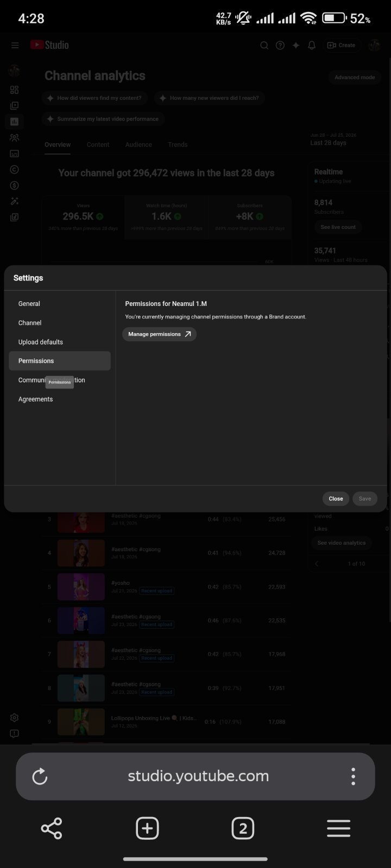The image size is (391, 868).
Task: Open Community icon in left sidebar
Action: pos(15,138)
